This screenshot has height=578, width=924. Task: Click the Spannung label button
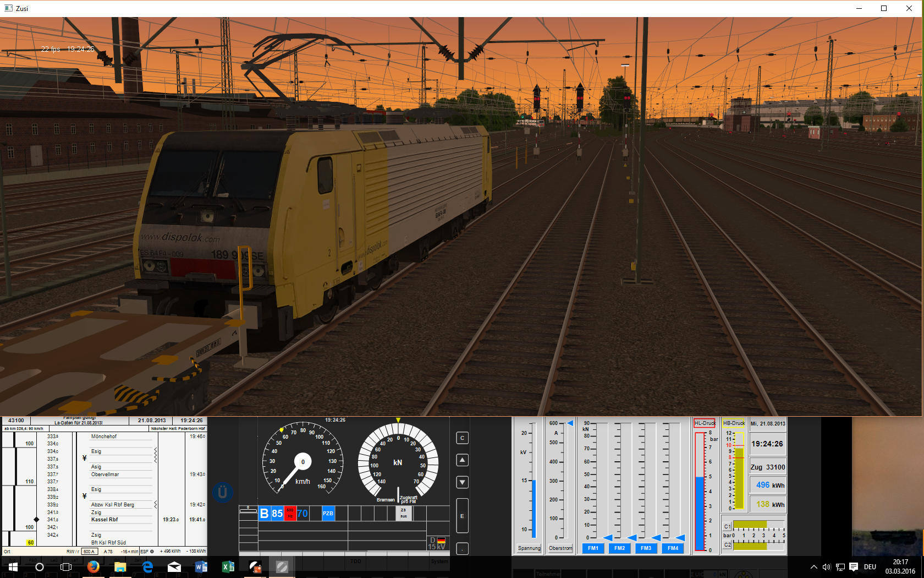click(x=529, y=548)
